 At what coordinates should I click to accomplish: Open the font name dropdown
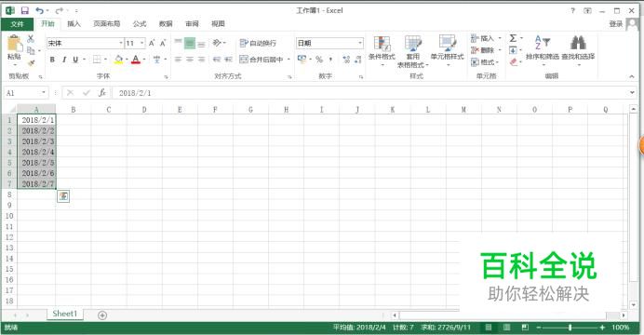(121, 43)
